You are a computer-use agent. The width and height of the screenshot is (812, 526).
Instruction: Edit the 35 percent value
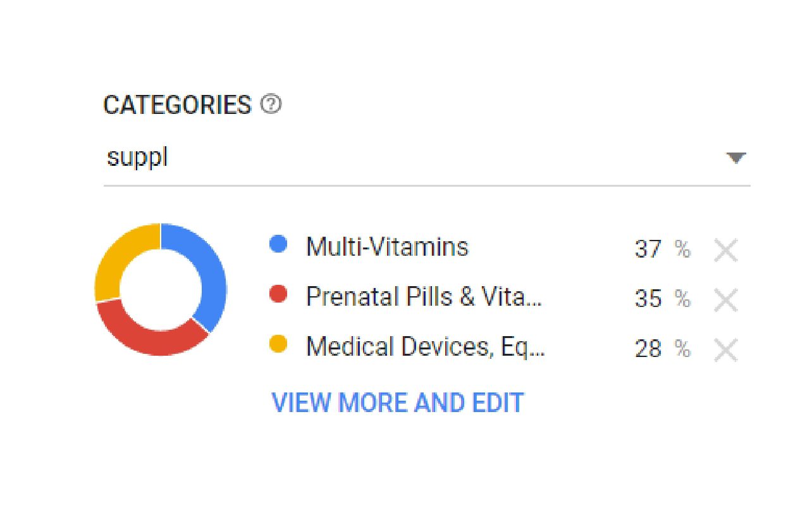point(648,299)
